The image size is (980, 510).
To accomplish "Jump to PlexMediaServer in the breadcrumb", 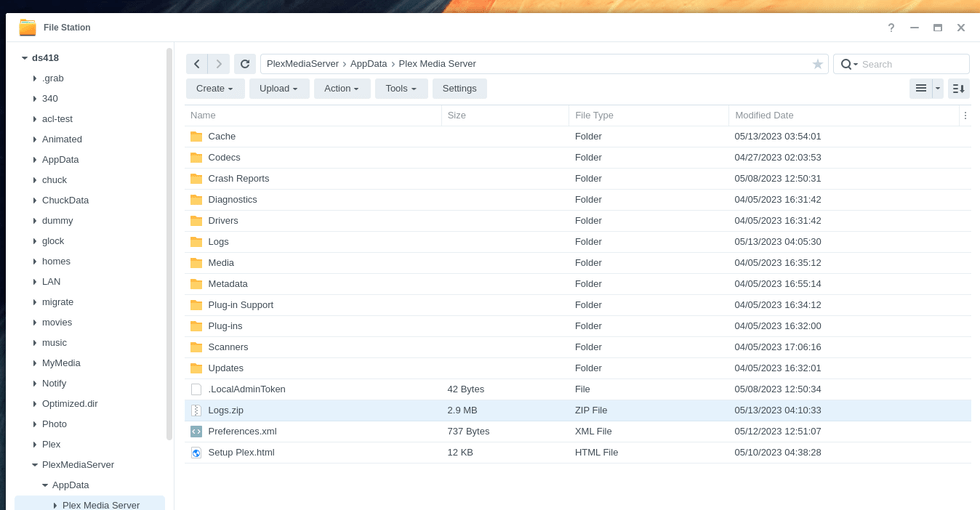I will (x=302, y=64).
